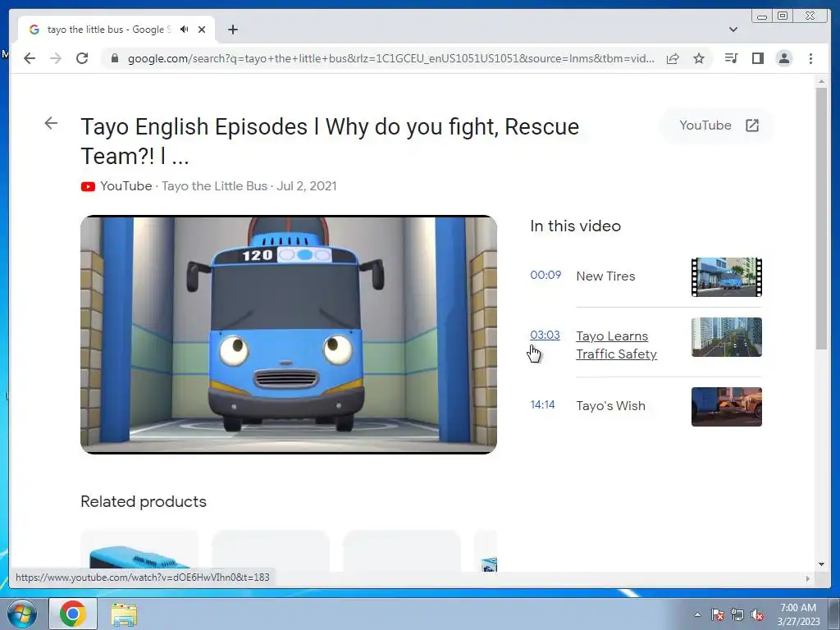Play the main Tayo bus video preview

coord(289,335)
